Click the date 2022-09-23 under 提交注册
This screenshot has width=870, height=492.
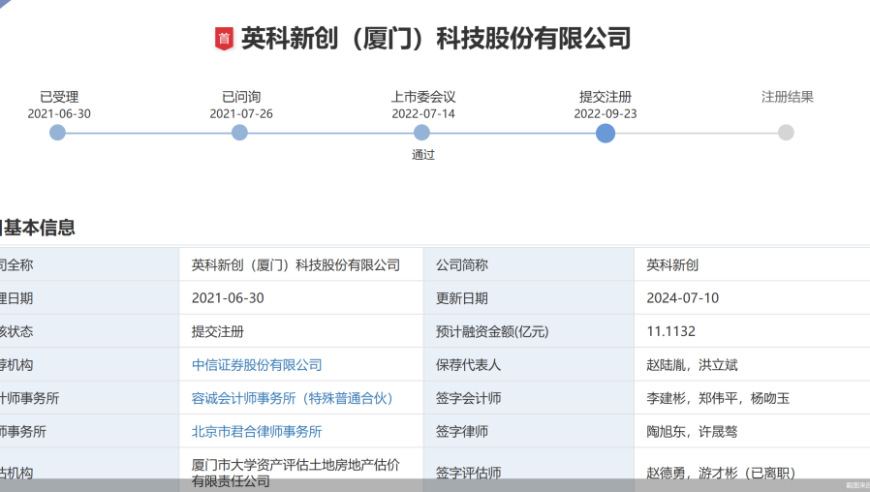[x=605, y=114]
